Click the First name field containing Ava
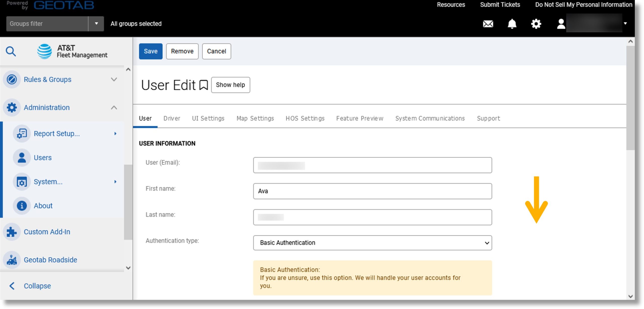644x309 pixels. click(372, 191)
